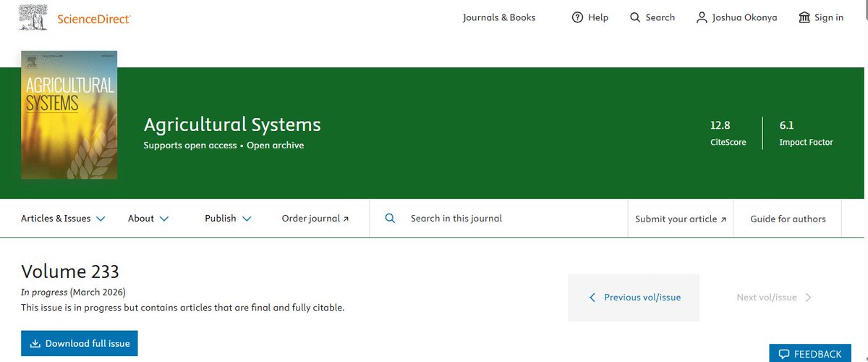Open the Articles & Issues menu
868x362 pixels.
(x=63, y=219)
